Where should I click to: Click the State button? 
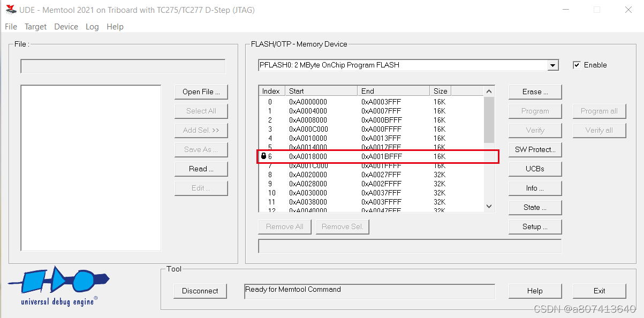(x=535, y=207)
